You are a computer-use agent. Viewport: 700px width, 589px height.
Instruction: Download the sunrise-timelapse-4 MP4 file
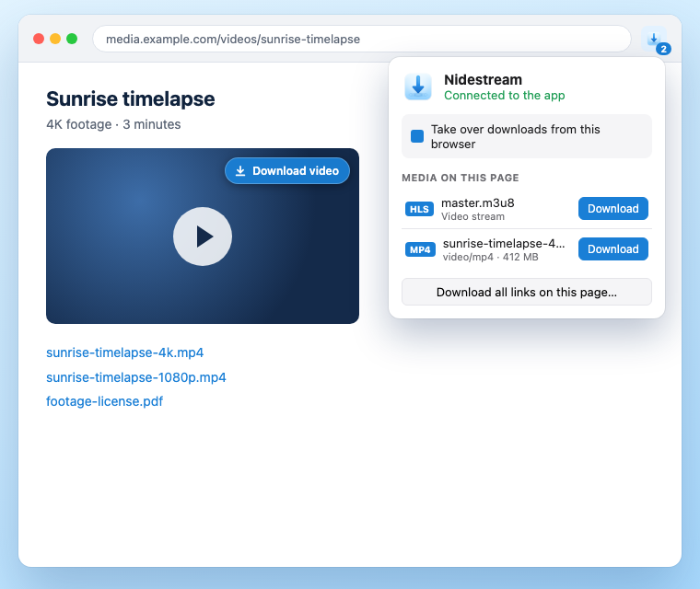(612, 249)
